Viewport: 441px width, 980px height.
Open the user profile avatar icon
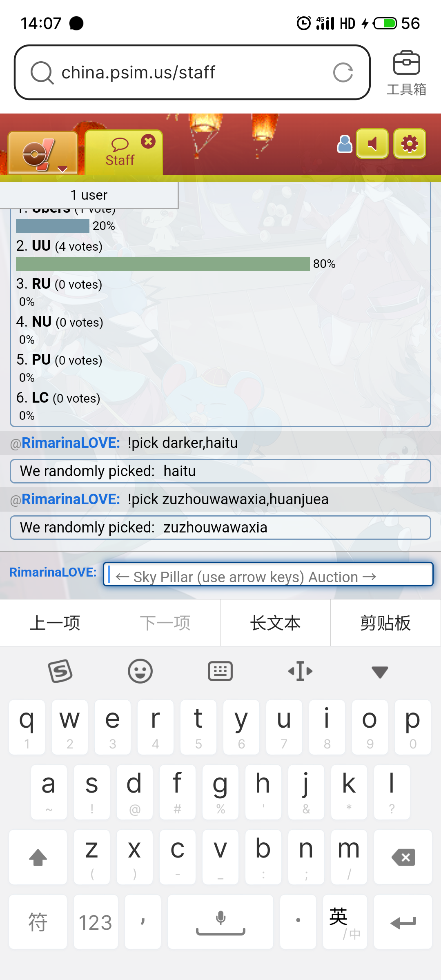coord(345,144)
